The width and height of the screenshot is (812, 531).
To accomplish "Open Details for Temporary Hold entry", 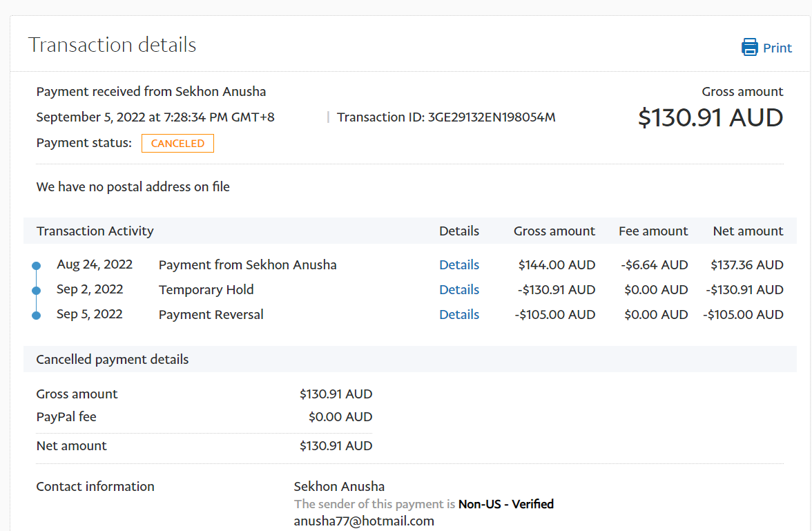I will (459, 290).
